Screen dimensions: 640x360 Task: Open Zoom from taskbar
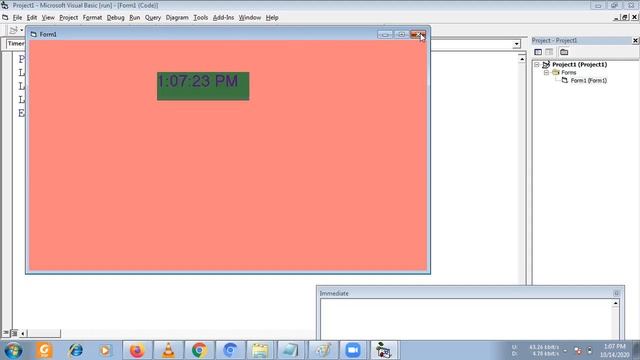tap(353, 350)
